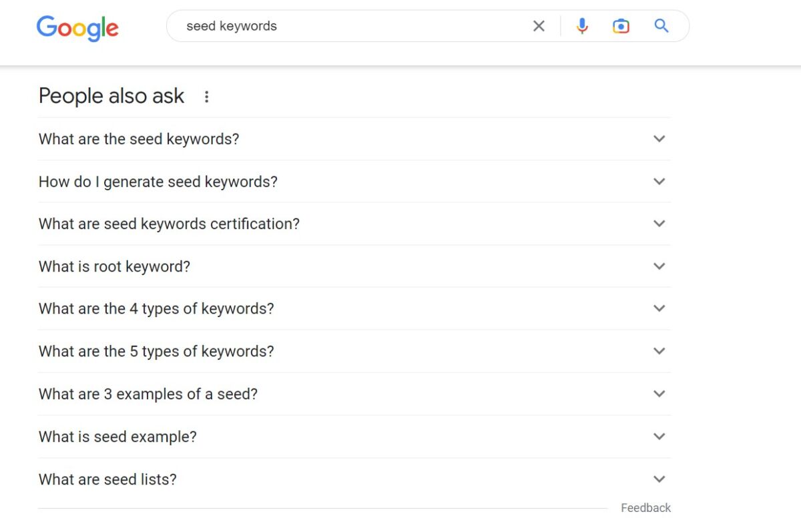Expand "What is root keyword?"
The image size is (801, 532).
(x=659, y=266)
